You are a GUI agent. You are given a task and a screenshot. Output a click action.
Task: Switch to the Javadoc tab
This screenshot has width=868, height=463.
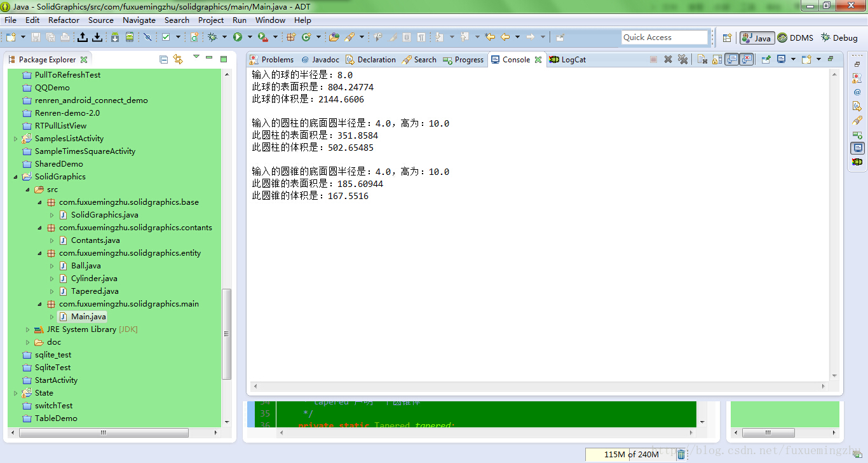pos(321,59)
